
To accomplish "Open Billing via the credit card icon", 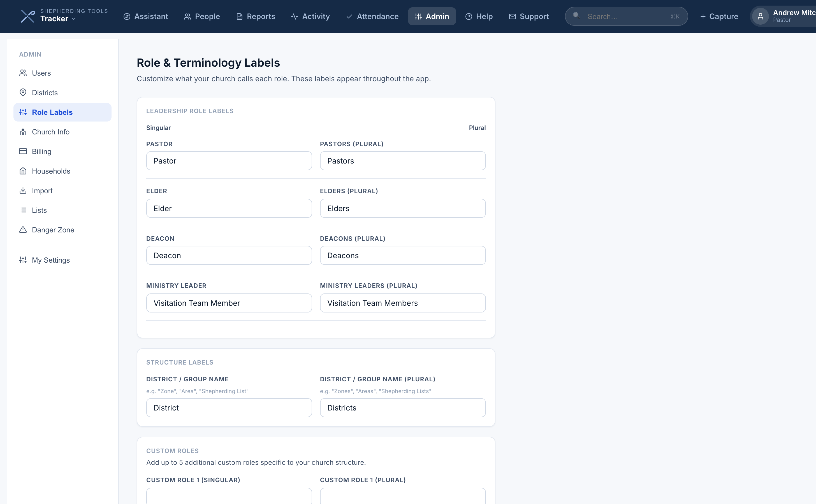I will point(23,151).
